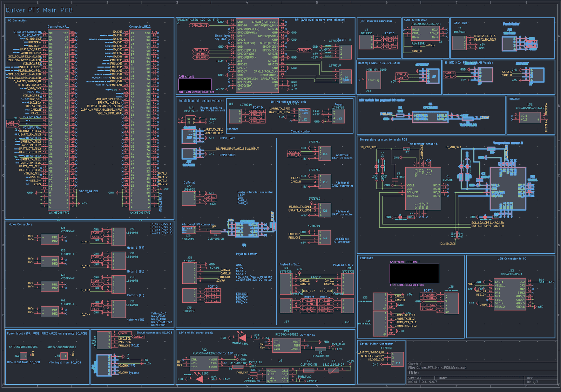Screen dimensions: 561x392
Task: Click 'KiCad E.D.A. 9.0.7' in title block
Action: tap(423, 382)
